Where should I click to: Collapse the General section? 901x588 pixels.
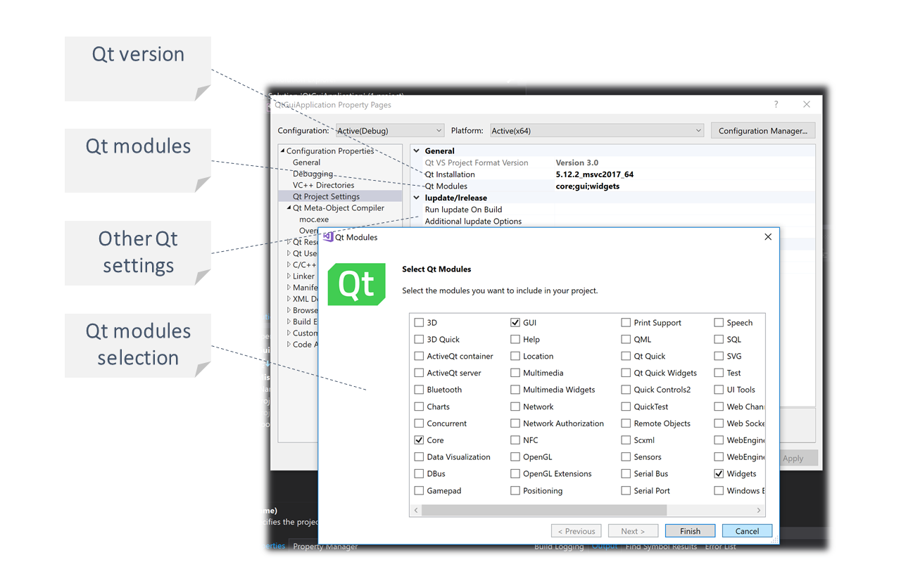417,151
